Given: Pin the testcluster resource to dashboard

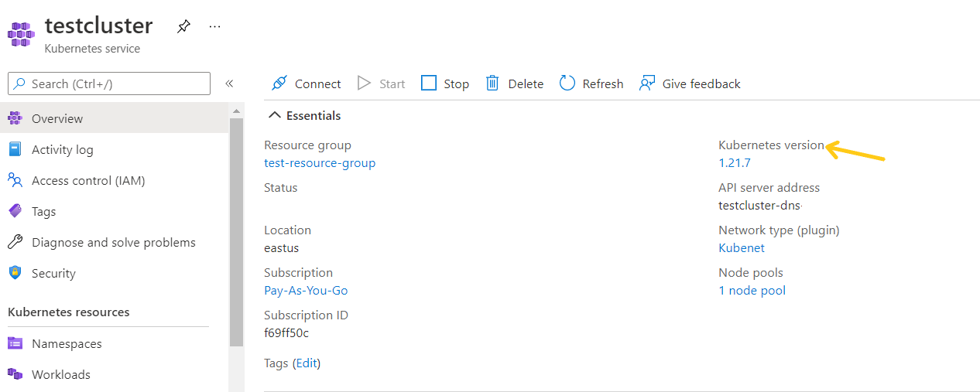Looking at the screenshot, I should 183,26.
